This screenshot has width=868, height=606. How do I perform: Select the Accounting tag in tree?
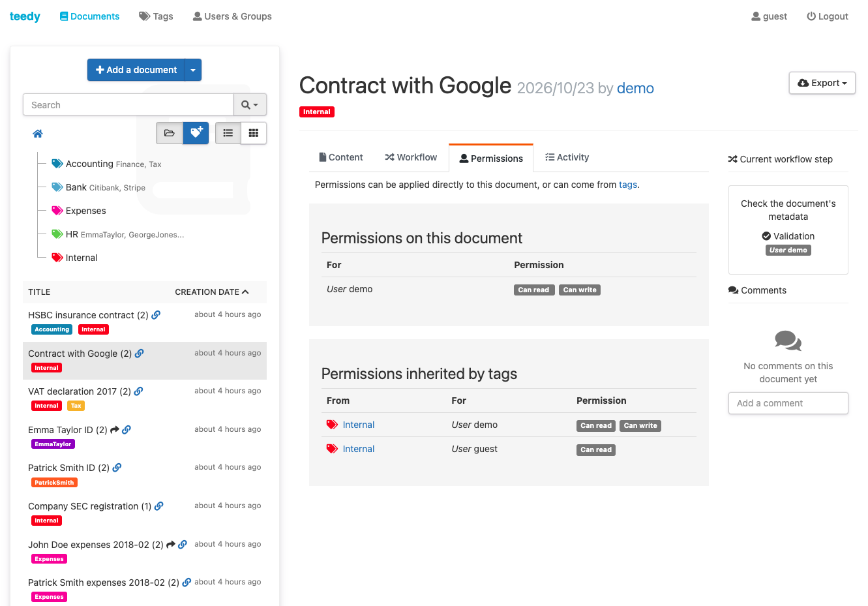(x=89, y=164)
